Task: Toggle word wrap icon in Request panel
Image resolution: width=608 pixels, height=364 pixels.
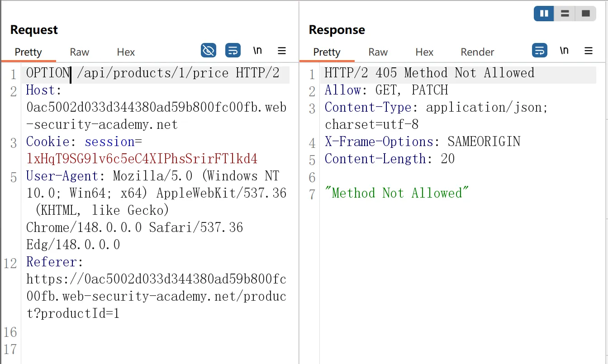Action: [x=233, y=50]
